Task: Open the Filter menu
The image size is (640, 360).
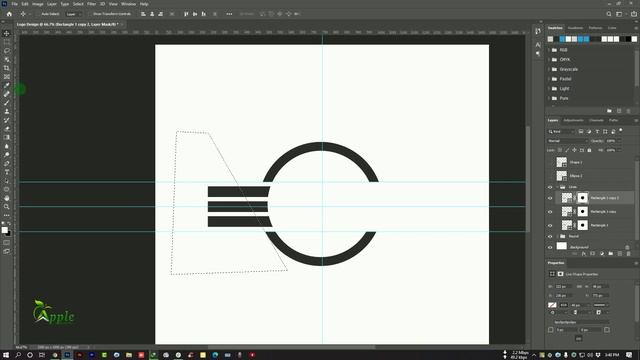Action: (91, 4)
